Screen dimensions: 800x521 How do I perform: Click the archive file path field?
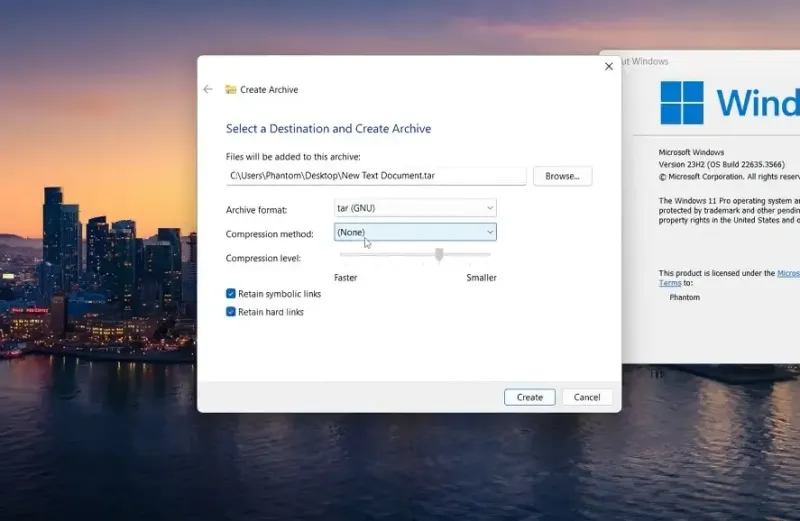(x=376, y=176)
